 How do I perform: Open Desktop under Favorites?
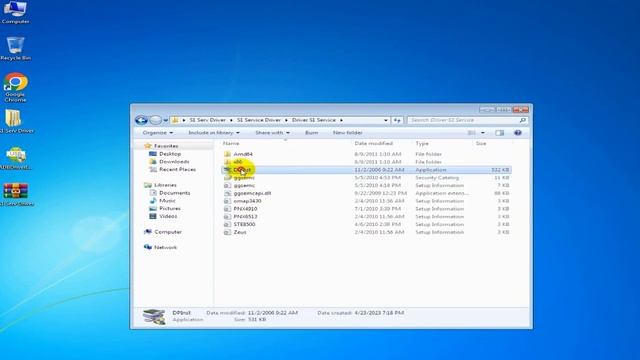tap(170, 154)
